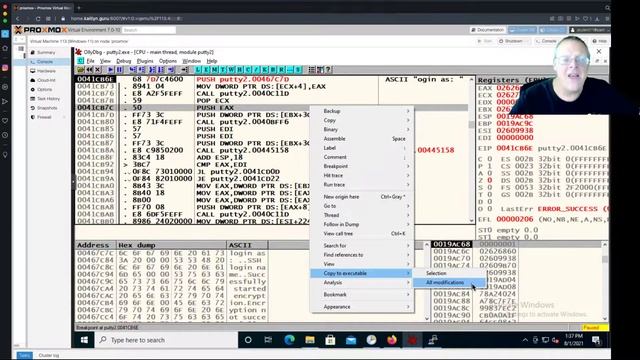
Task: Open Source window via S icon
Action: tap(298, 70)
